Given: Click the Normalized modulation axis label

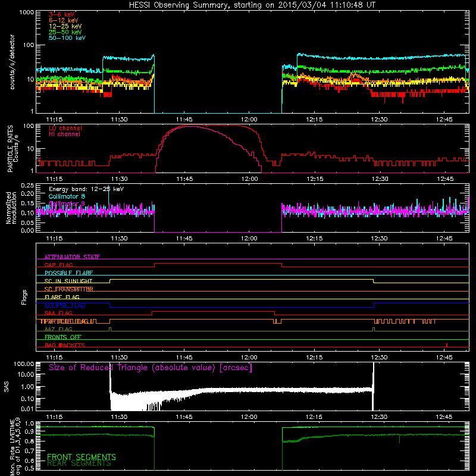Looking at the screenshot, I should pos(11,208).
